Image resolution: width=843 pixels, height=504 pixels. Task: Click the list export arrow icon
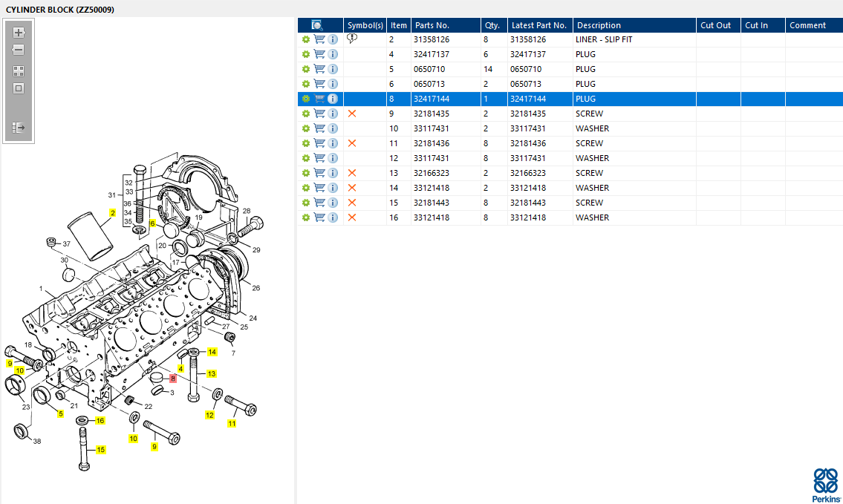[19, 128]
